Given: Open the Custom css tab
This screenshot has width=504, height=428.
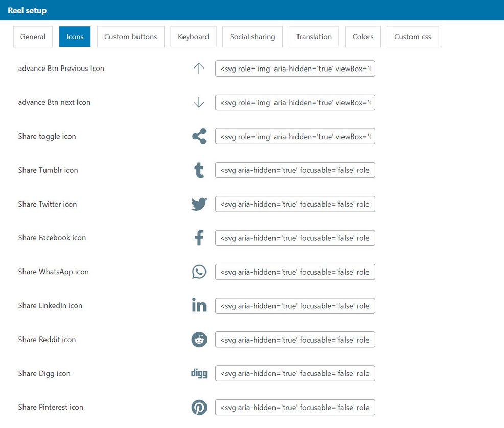Looking at the screenshot, I should click(x=413, y=37).
